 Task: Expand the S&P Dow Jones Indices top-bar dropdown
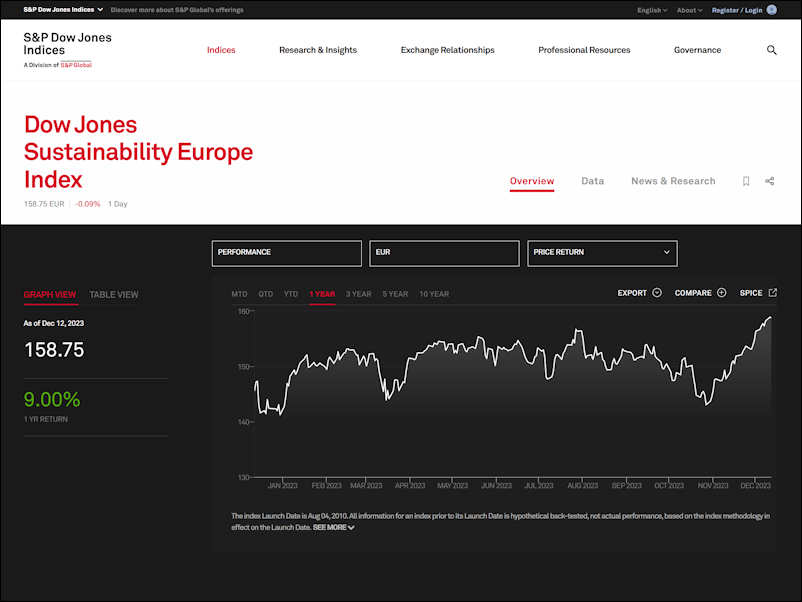(x=63, y=10)
